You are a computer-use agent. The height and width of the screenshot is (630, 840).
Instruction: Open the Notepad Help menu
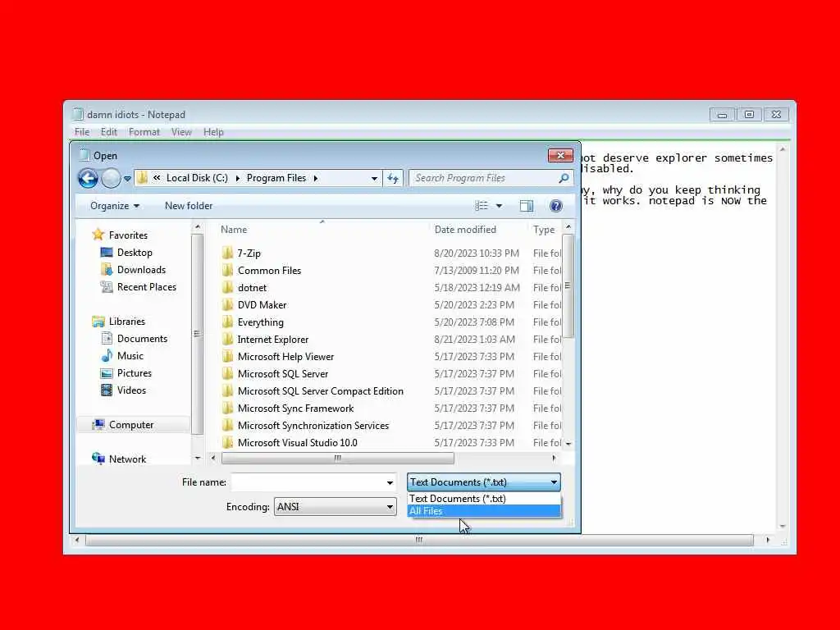point(213,132)
